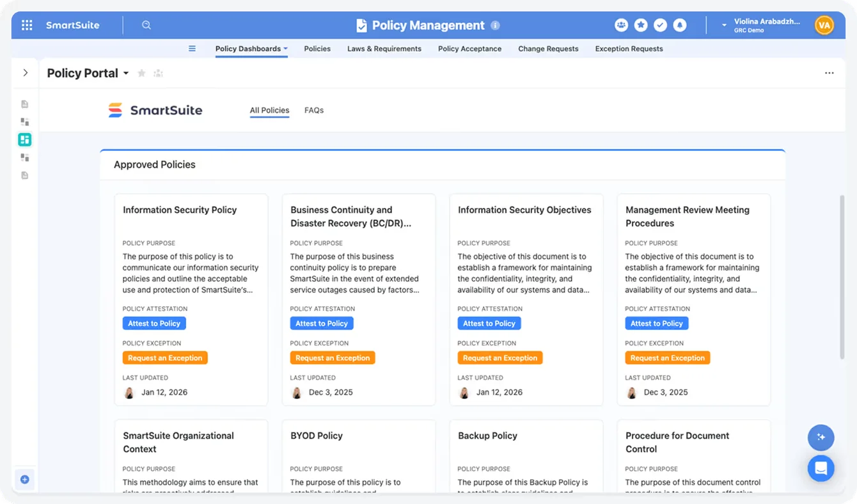Viewport: 857px width, 504px height.
Task: Open Procedure for Document Control card title
Action: click(677, 442)
